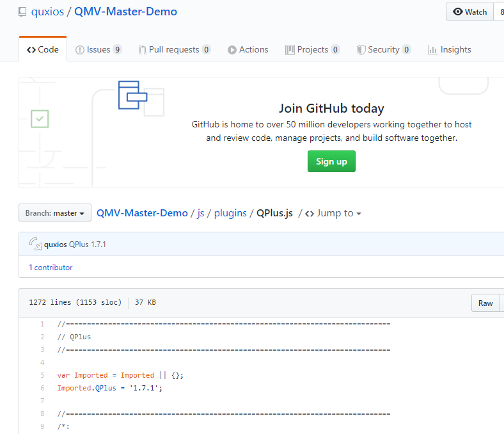This screenshot has width=504, height=434.
Task: Open the 1 contributor link
Action: click(x=51, y=268)
